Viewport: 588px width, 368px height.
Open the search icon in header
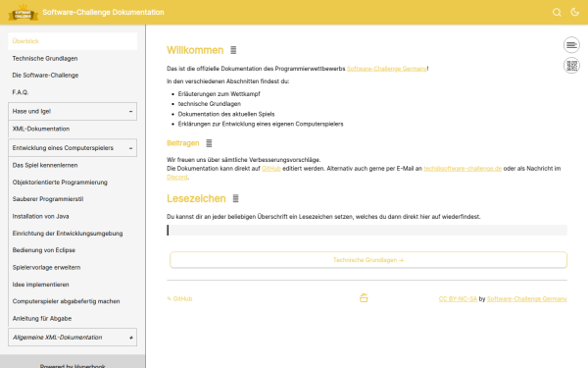(x=557, y=13)
